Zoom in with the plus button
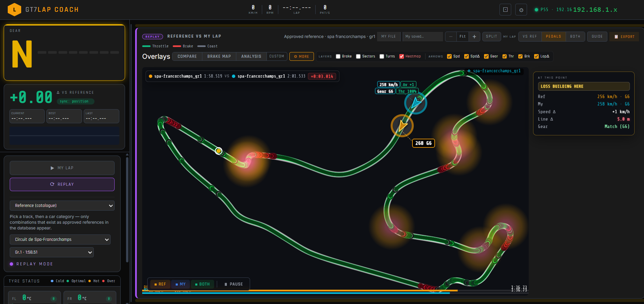Viewport: 644px width, 304px height. coord(474,37)
